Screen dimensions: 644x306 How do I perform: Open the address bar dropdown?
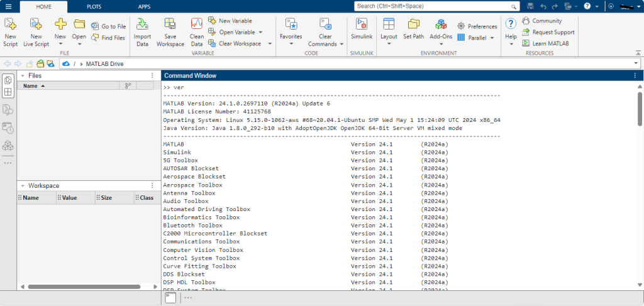636,63
